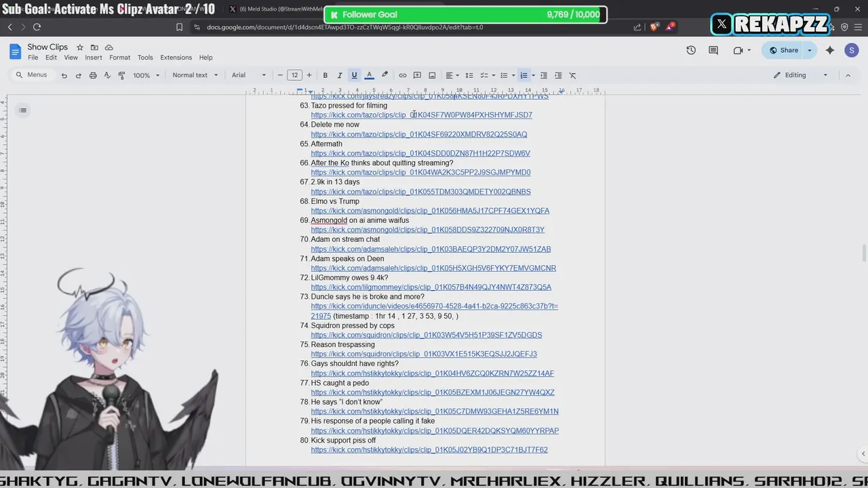
Task: Click the Insert link icon
Action: coord(403,75)
